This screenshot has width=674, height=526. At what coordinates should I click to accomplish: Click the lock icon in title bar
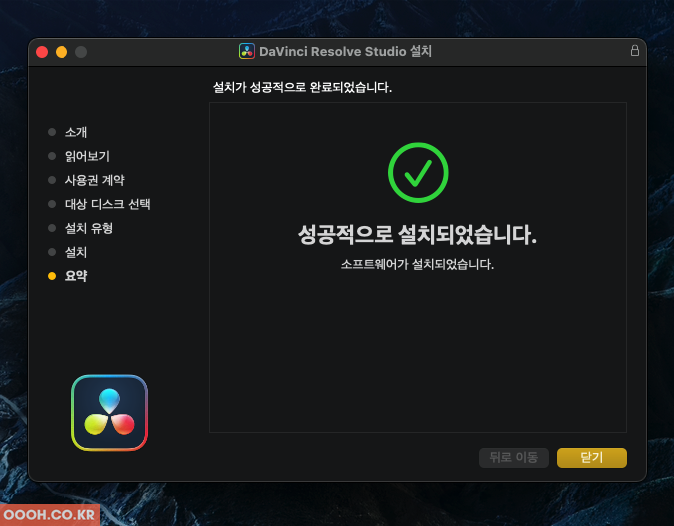[x=634, y=51]
